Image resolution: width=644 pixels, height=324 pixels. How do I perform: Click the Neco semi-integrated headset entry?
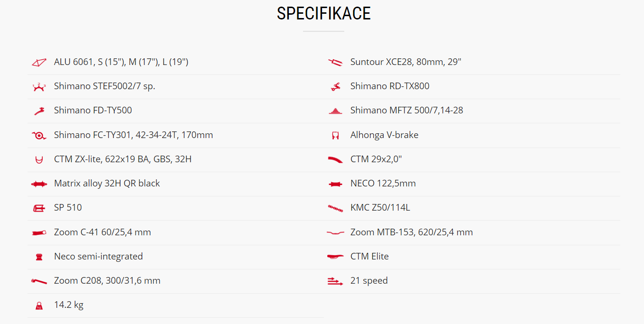click(x=99, y=257)
